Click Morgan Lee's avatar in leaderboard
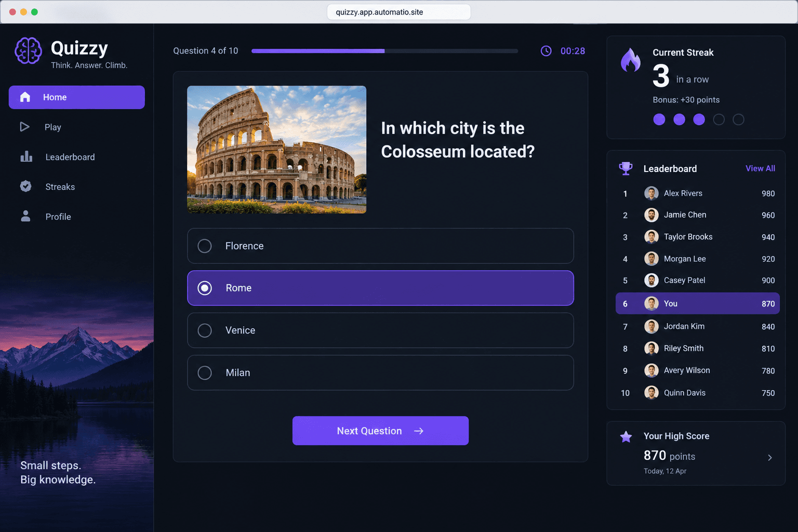This screenshot has width=798, height=532. [x=651, y=259]
